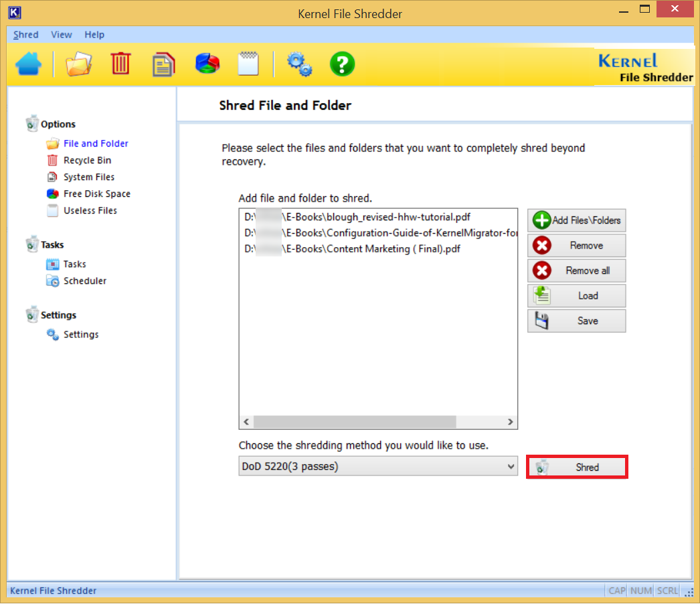Click the Shred button
This screenshot has width=700, height=604.
[578, 467]
